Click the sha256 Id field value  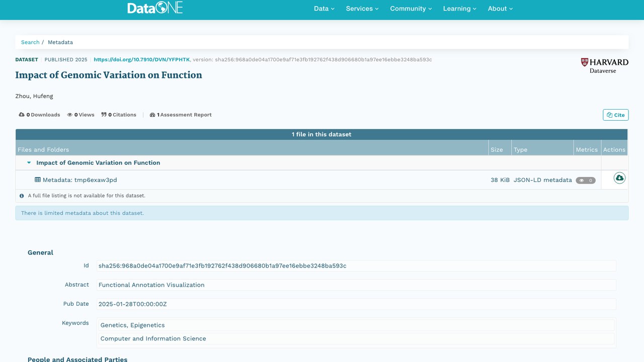356,265
